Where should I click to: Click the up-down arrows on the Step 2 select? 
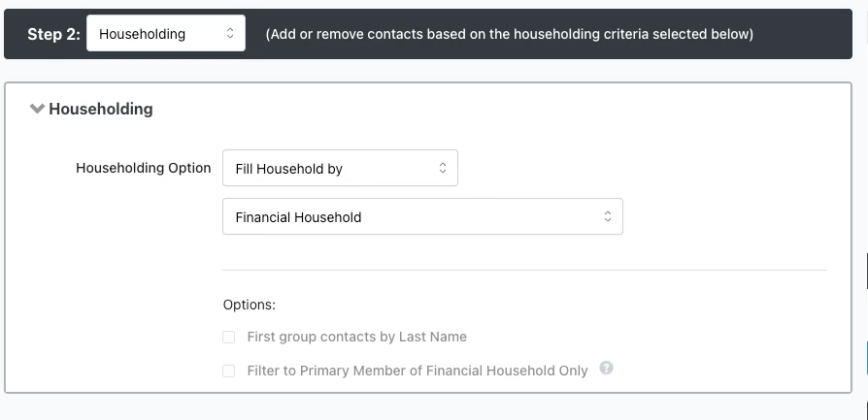tap(230, 34)
